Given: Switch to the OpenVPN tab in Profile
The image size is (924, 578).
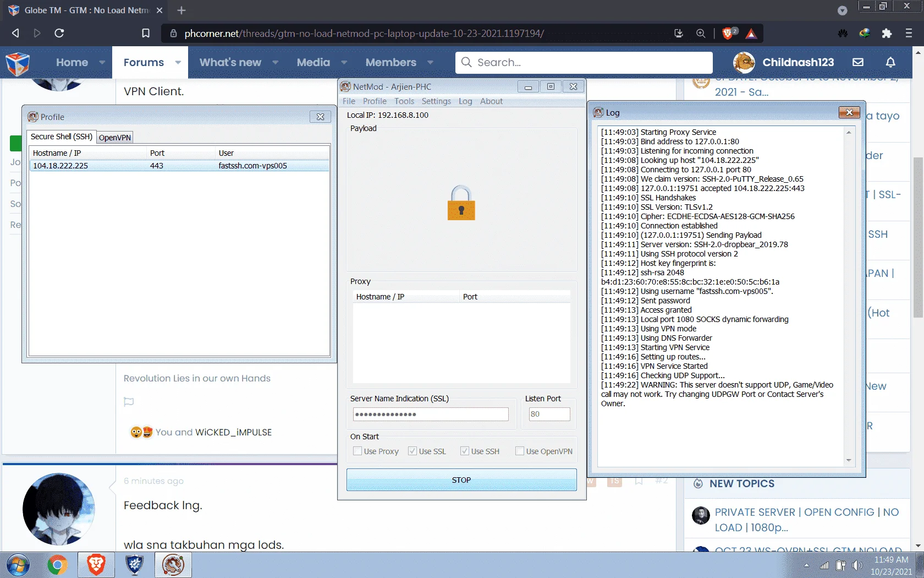Looking at the screenshot, I should click(115, 138).
